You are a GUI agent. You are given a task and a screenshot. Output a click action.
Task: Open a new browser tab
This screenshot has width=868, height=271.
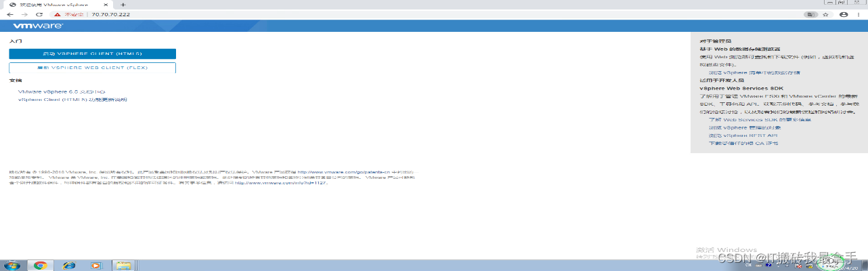(x=123, y=4)
